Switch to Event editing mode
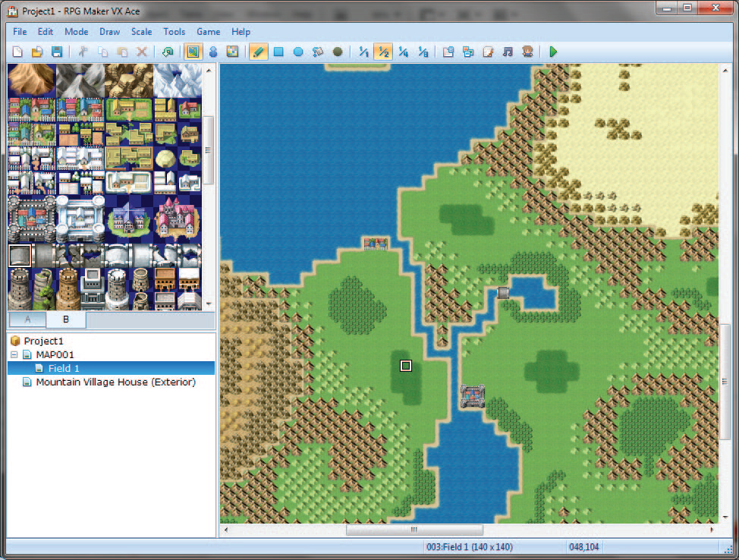This screenshot has height=560, width=739. [x=213, y=52]
